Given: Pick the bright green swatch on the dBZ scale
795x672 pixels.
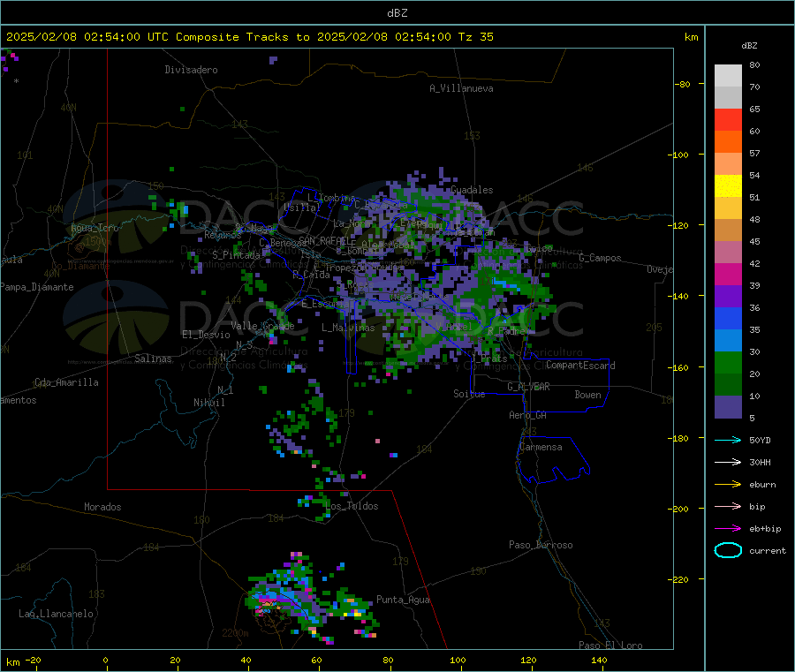Looking at the screenshot, I should 728,362.
